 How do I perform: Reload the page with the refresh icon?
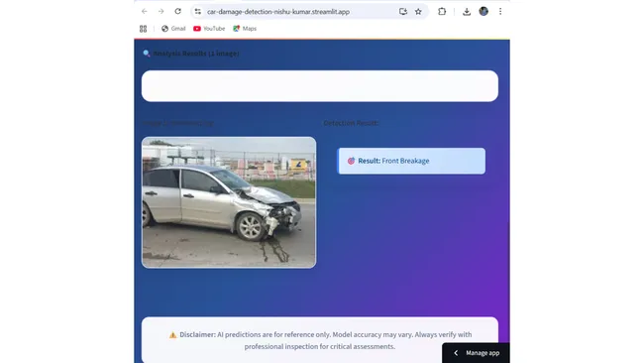click(x=177, y=12)
